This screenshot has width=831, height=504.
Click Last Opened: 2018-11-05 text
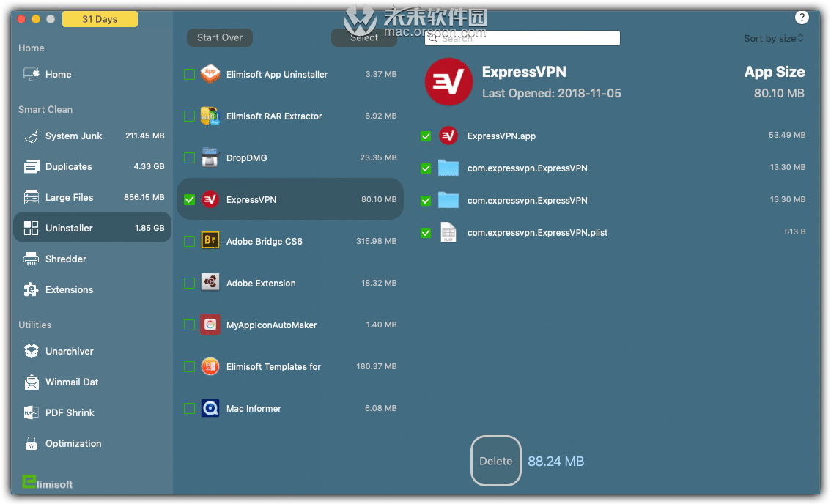coord(552,93)
